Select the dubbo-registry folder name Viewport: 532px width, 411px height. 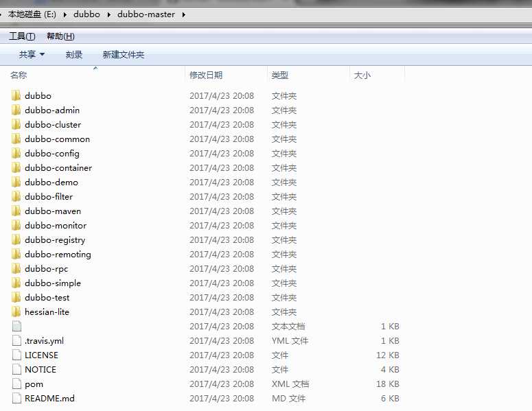(55, 240)
